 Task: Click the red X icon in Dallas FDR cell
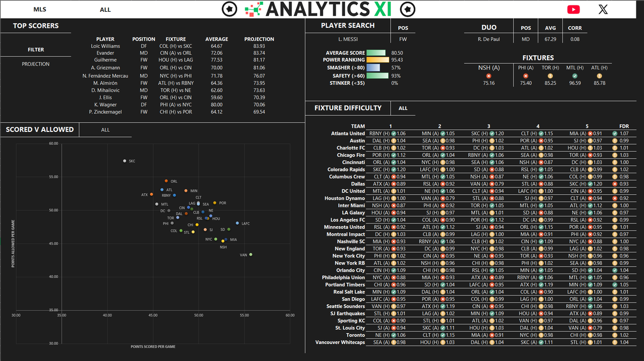[615, 183]
